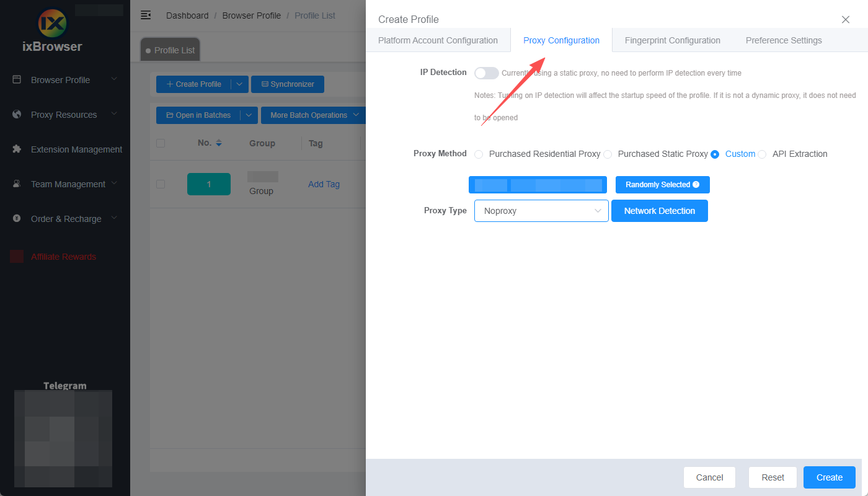868x496 pixels.
Task: Click the Team Management people icon
Action: (17, 184)
